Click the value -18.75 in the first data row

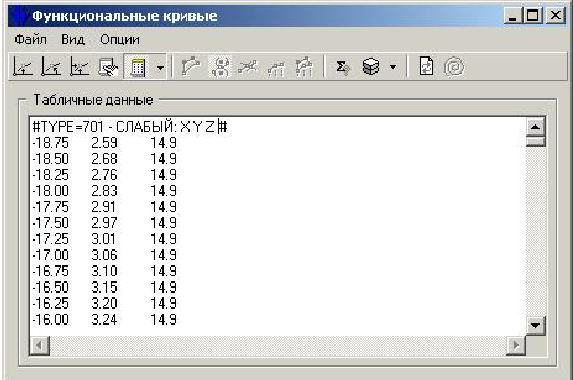(x=50, y=143)
